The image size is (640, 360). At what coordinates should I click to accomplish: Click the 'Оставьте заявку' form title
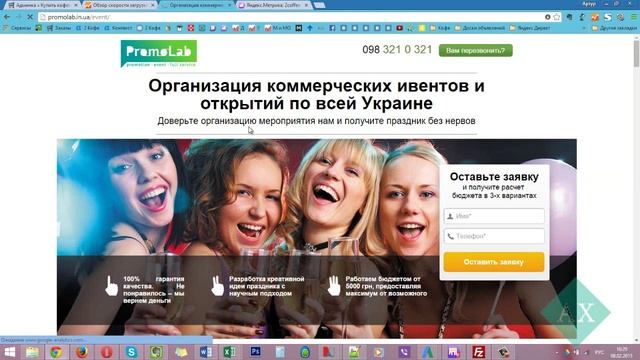[x=494, y=177]
